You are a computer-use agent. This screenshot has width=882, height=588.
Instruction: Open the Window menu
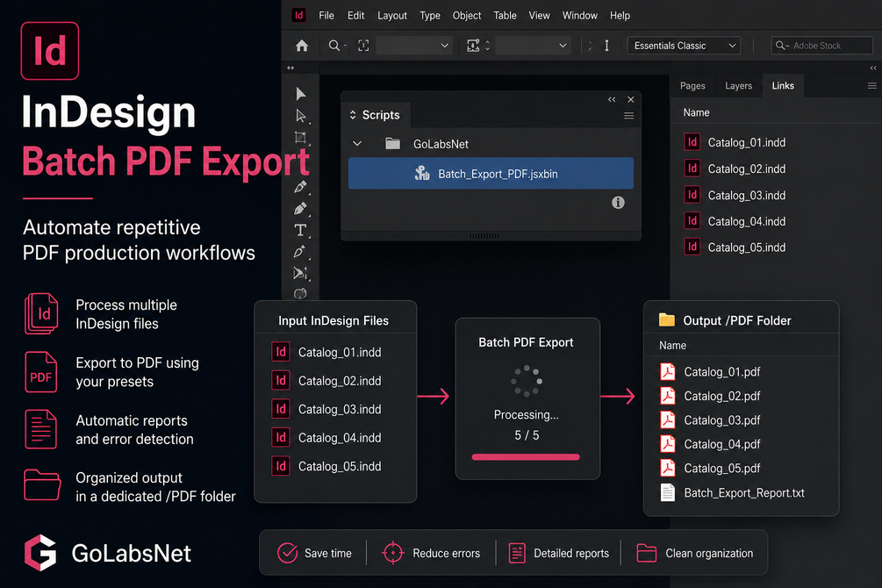(x=580, y=16)
